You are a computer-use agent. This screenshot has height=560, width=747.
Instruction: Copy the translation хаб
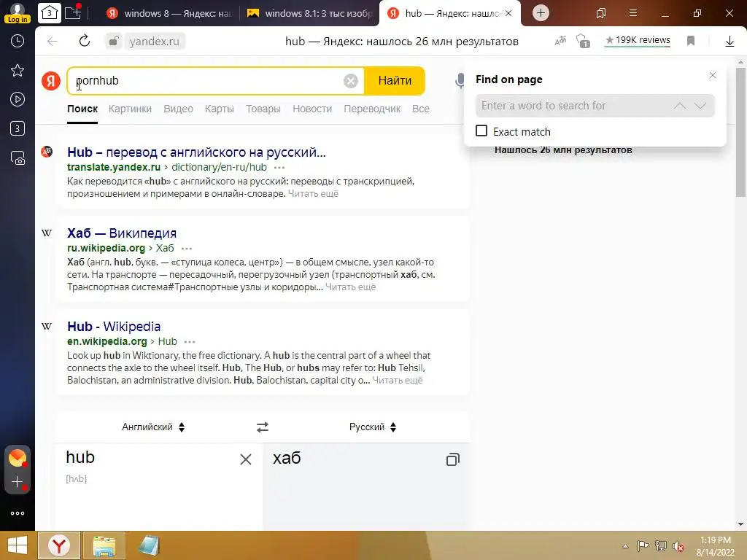click(x=452, y=459)
